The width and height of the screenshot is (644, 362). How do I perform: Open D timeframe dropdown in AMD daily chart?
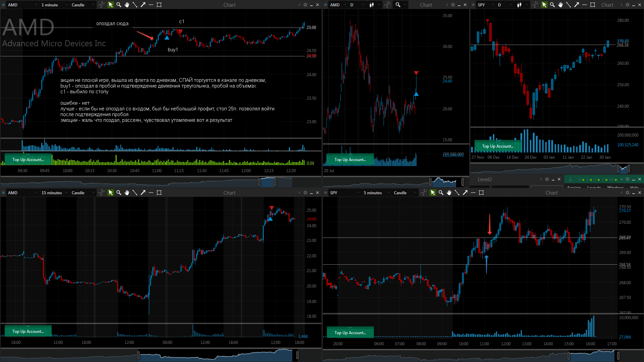pyautogui.click(x=357, y=5)
